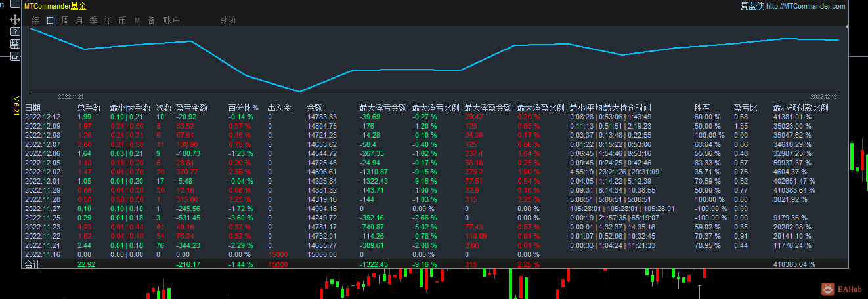Switch to the 季 quarterly tab
This screenshot has width=868, height=299.
[93, 20]
